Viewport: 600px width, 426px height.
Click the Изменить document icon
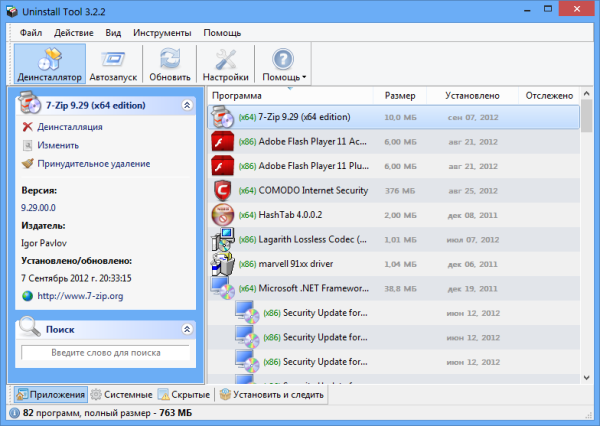pyautogui.click(x=28, y=145)
